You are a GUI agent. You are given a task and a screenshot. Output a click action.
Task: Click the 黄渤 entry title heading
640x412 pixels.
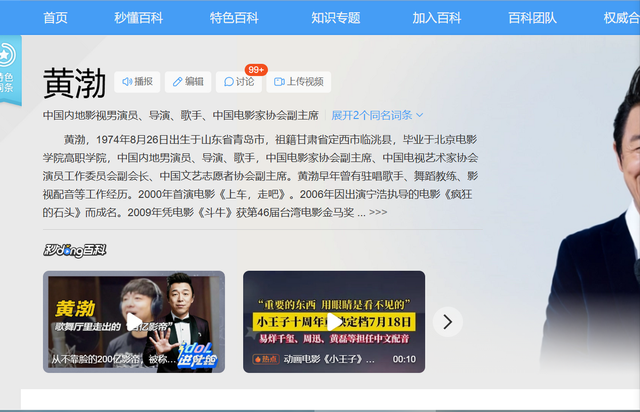(74, 84)
